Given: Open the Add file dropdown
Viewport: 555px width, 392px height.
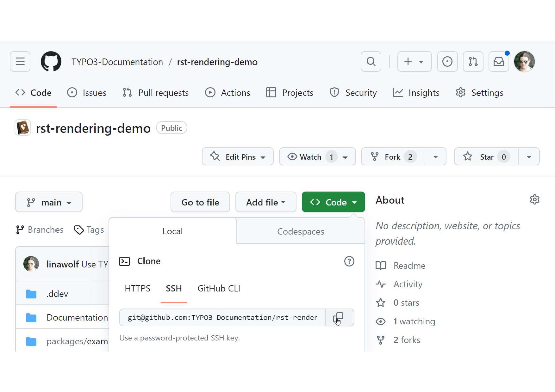Looking at the screenshot, I should coord(266,202).
